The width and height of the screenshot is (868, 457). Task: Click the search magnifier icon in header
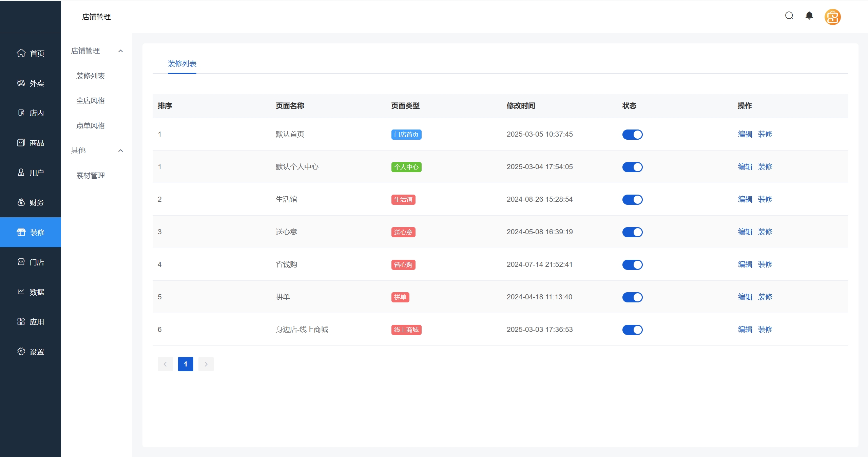coord(789,16)
